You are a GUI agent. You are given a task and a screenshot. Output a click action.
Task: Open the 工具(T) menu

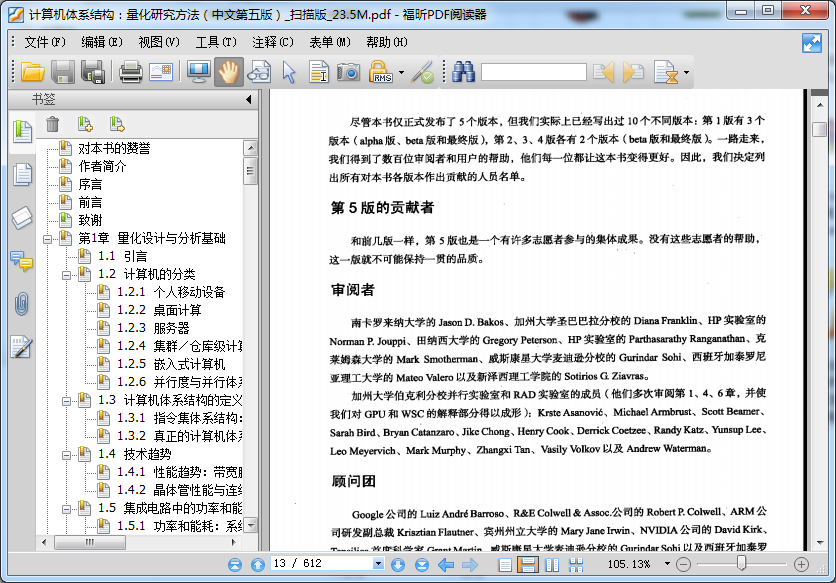[216, 42]
